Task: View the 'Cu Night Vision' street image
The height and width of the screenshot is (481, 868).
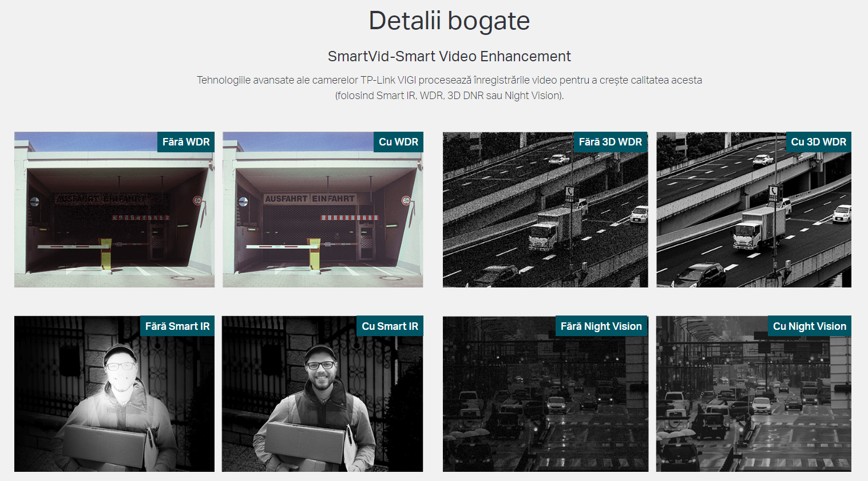Action: click(x=754, y=394)
